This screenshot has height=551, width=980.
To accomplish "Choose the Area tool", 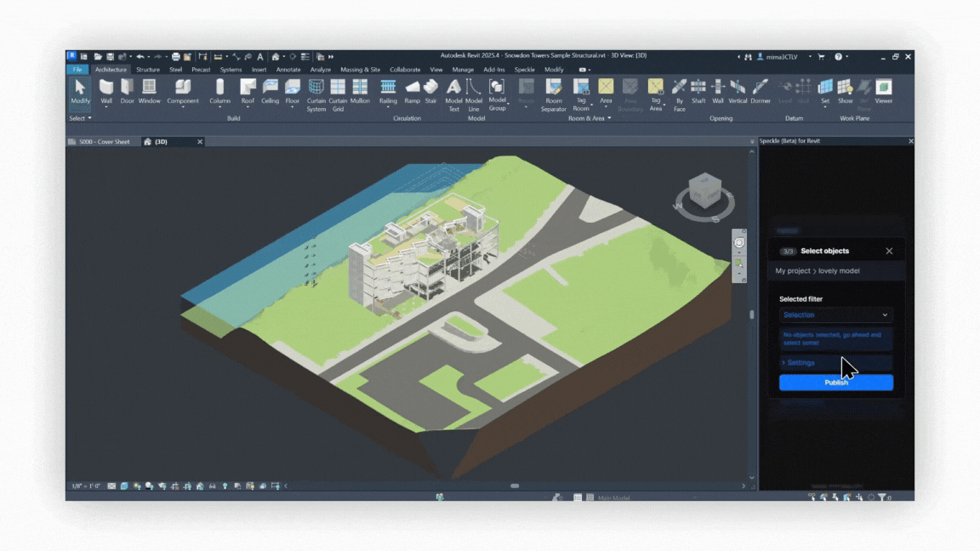I will pos(606,92).
